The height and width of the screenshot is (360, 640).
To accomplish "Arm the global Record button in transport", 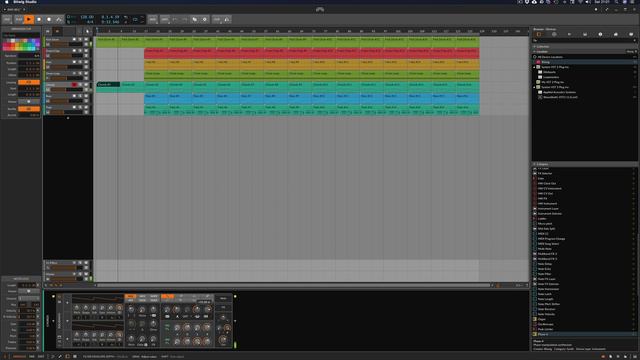I will tap(49, 19).
